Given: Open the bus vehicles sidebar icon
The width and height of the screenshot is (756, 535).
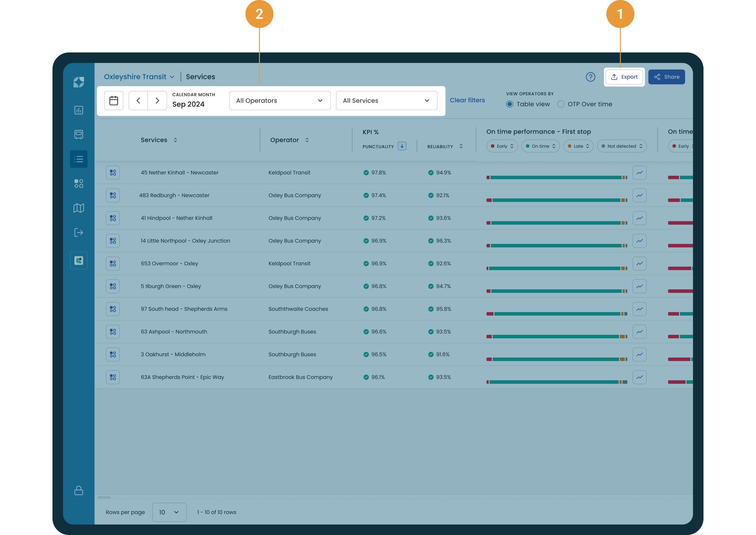Looking at the screenshot, I should (x=78, y=134).
